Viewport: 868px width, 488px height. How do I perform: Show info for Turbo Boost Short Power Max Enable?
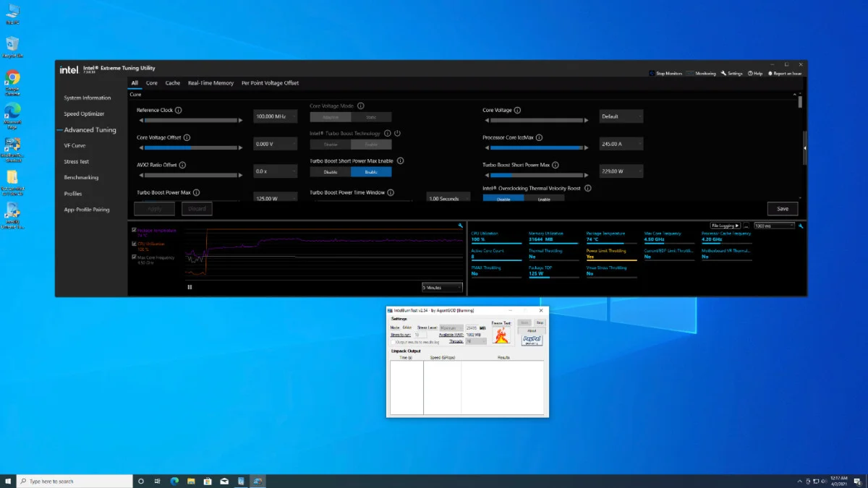401,160
